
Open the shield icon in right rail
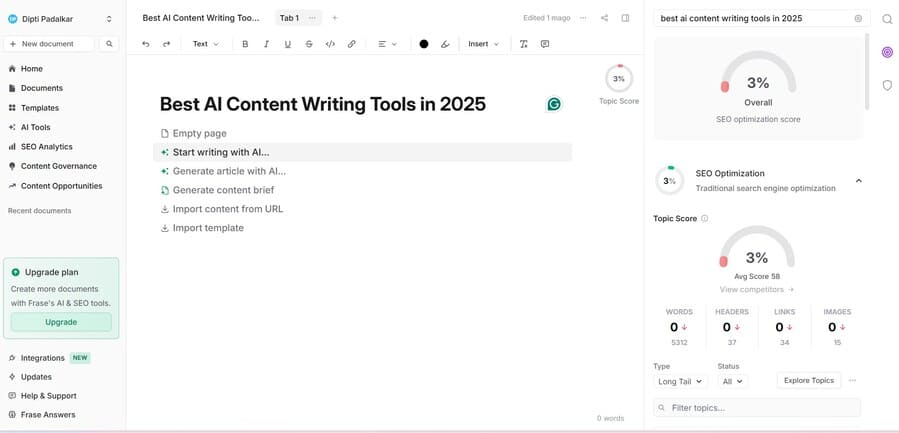pos(887,85)
